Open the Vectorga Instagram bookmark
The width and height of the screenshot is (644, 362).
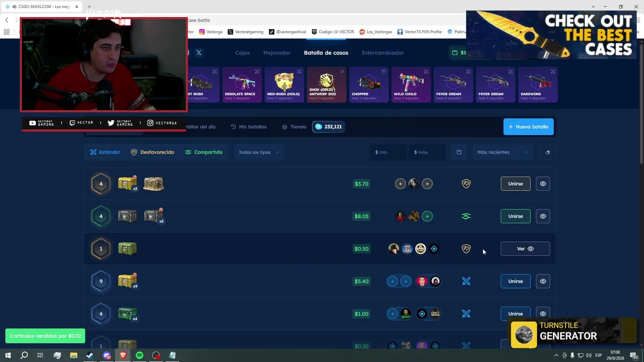click(211, 32)
